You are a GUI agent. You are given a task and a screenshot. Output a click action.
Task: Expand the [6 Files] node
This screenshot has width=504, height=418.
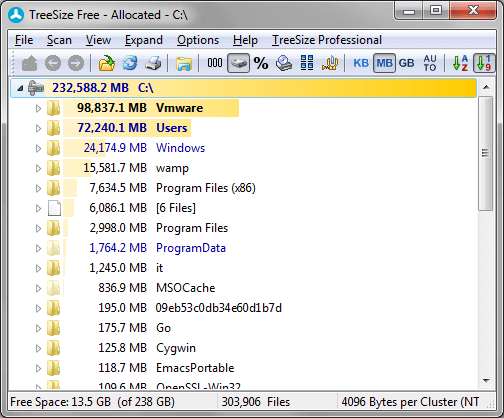[38, 208]
